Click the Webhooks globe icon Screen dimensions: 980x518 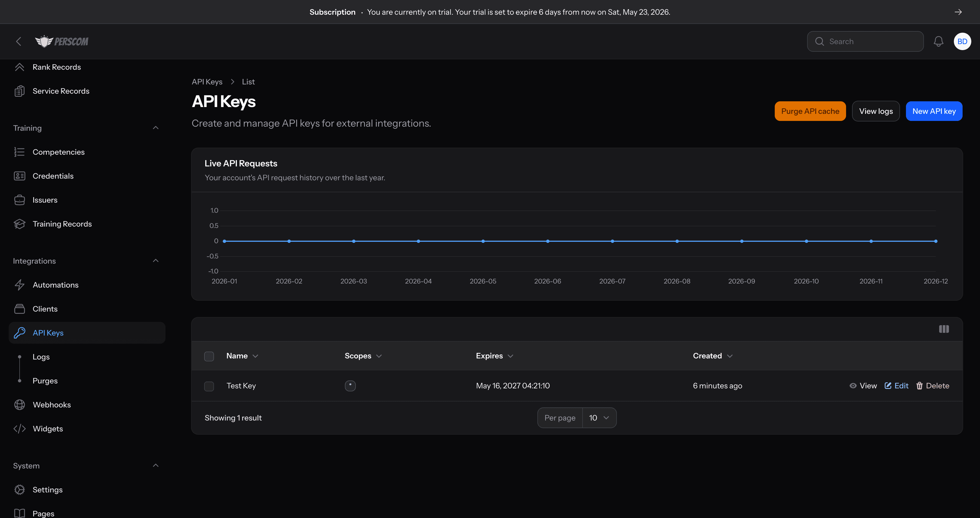click(x=19, y=405)
